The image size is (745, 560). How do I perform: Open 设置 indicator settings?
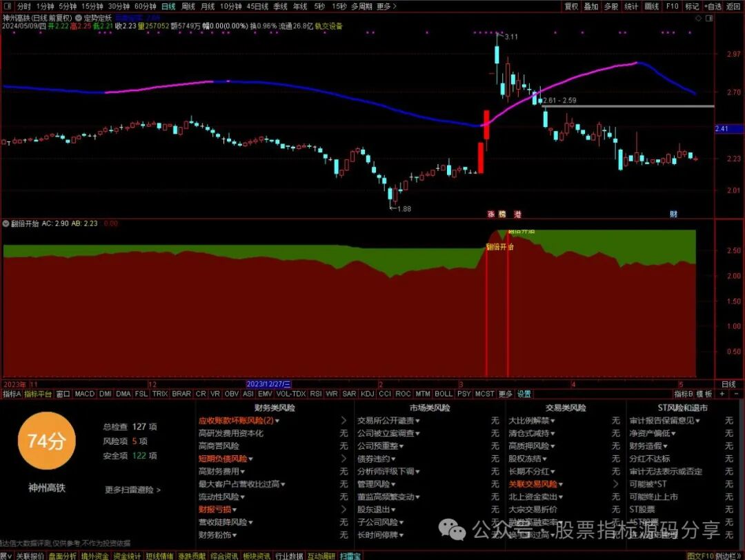point(524,394)
